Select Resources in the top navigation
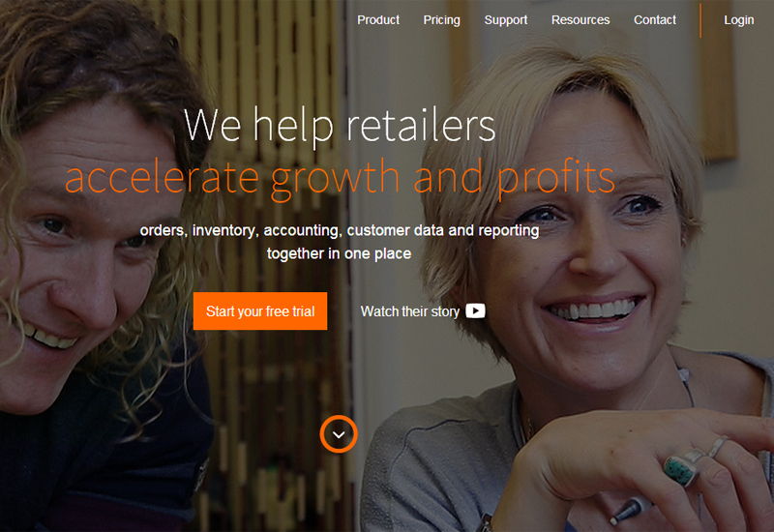 [580, 19]
